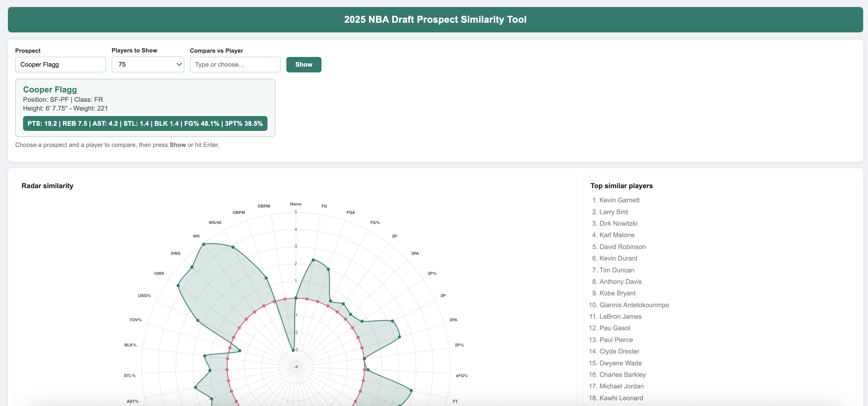Click the Compare vs Player input field
This screenshot has width=868, height=406.
(x=235, y=64)
